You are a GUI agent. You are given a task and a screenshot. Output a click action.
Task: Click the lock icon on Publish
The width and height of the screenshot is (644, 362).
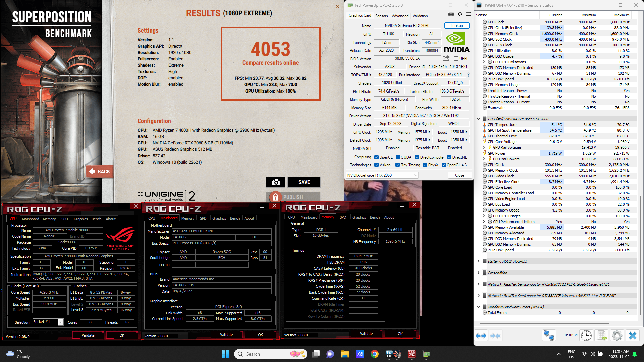(x=275, y=197)
